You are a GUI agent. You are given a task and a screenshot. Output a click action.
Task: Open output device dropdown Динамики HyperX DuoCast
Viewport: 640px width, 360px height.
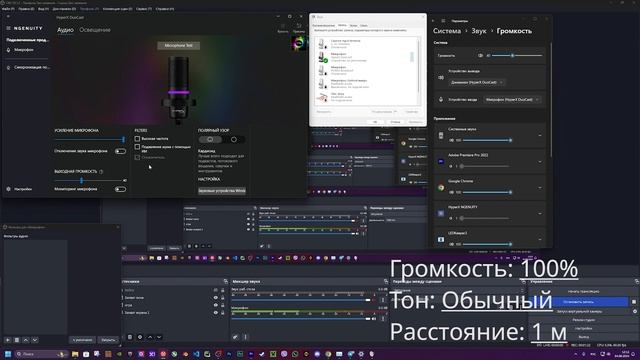coord(477,82)
